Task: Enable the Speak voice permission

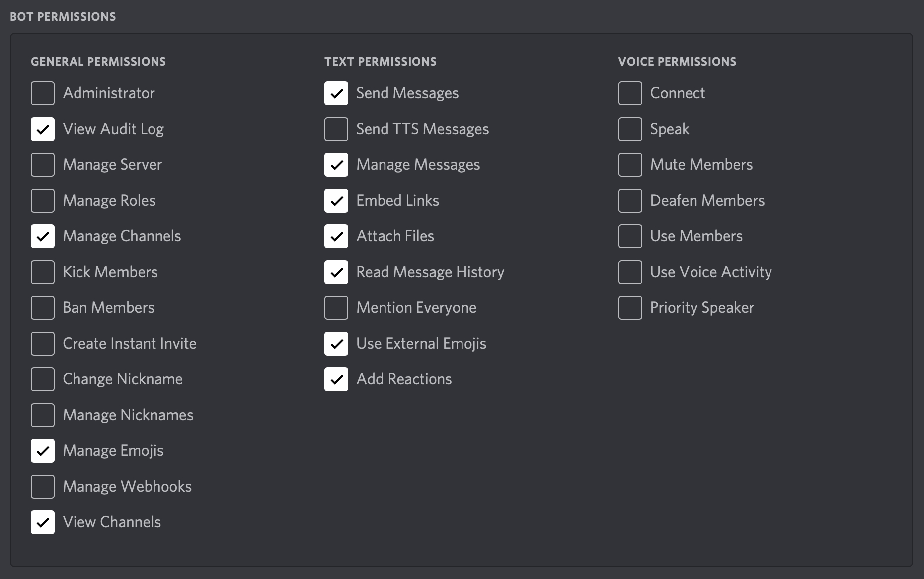Action: (x=630, y=129)
